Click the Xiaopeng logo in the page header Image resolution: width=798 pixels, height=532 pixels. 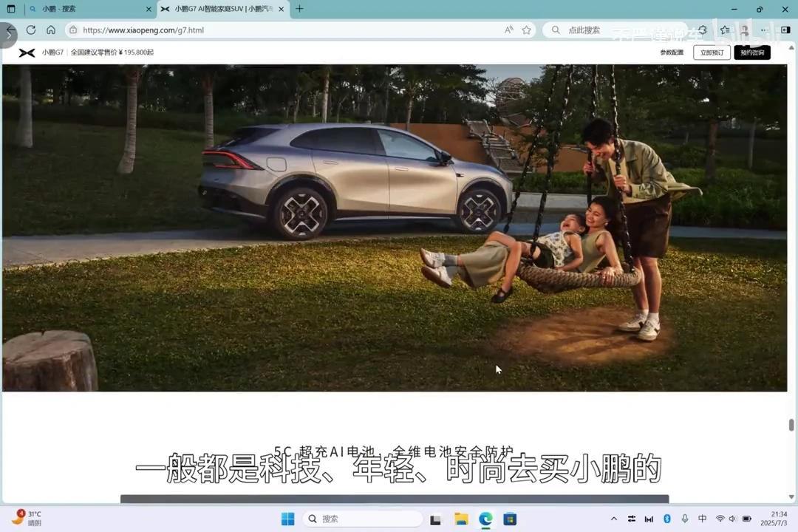27,52
